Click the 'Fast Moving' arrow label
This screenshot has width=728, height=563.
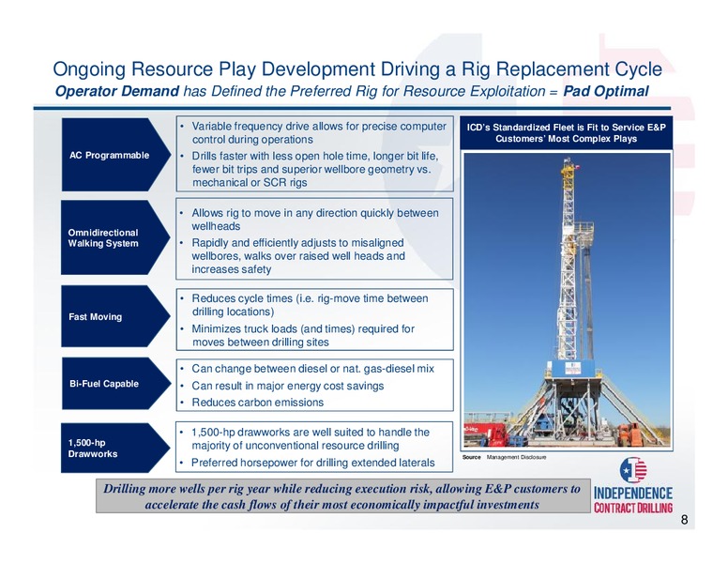pos(115,316)
